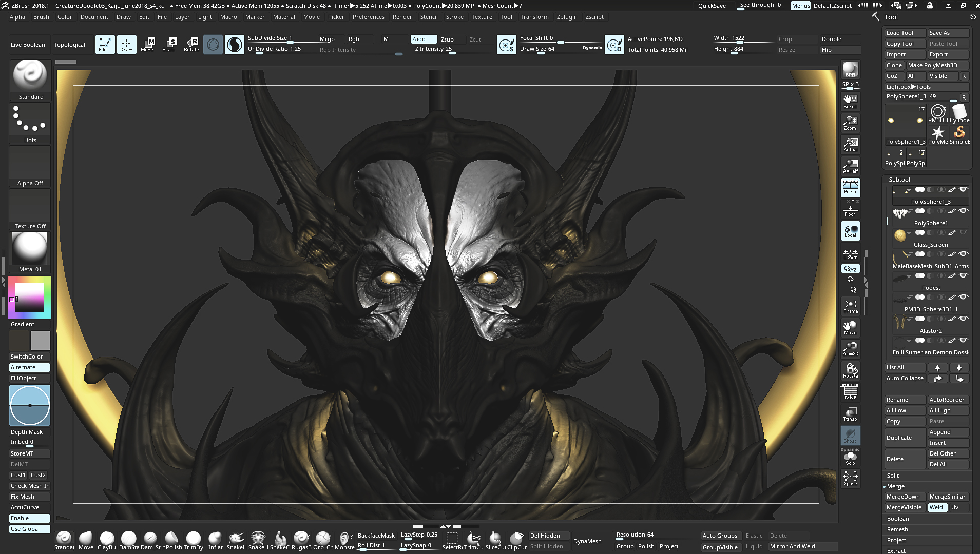The height and width of the screenshot is (554, 980).
Task: Open the Metal 01 material picker
Action: click(x=30, y=252)
